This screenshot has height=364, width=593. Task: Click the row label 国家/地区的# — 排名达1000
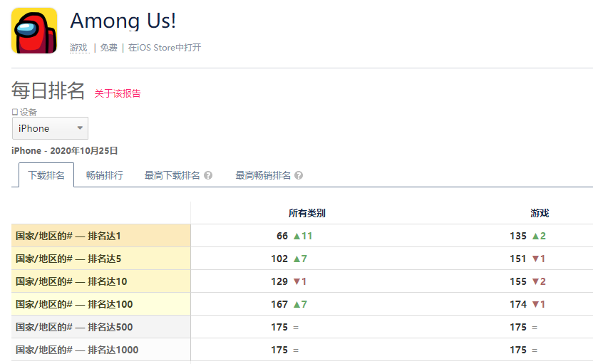tap(77, 350)
